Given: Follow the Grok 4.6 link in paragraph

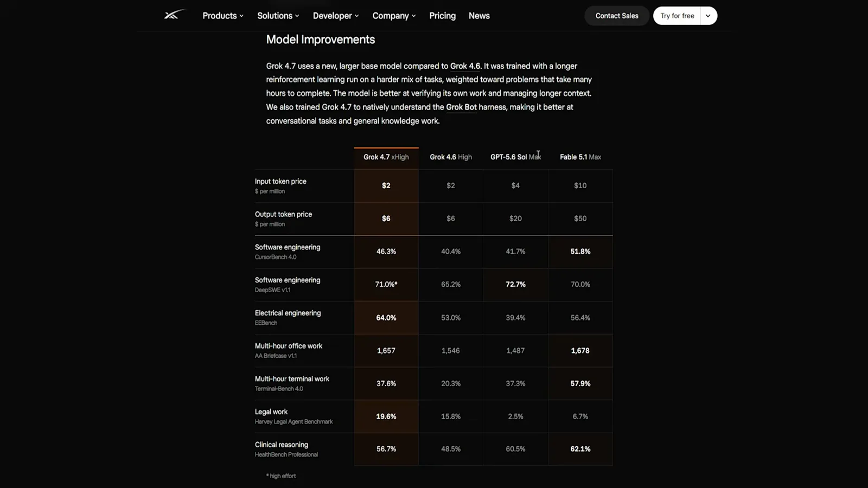Looking at the screenshot, I should tap(465, 66).
